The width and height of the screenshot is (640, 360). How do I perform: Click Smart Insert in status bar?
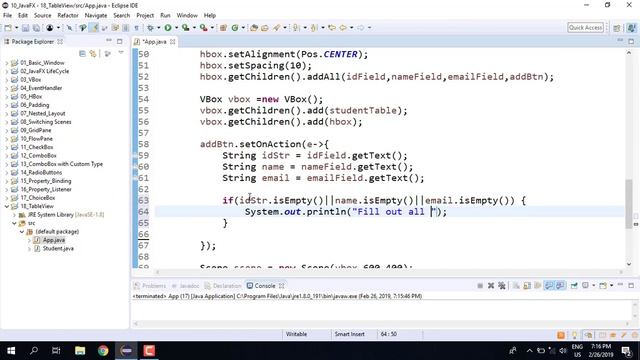click(x=349, y=334)
